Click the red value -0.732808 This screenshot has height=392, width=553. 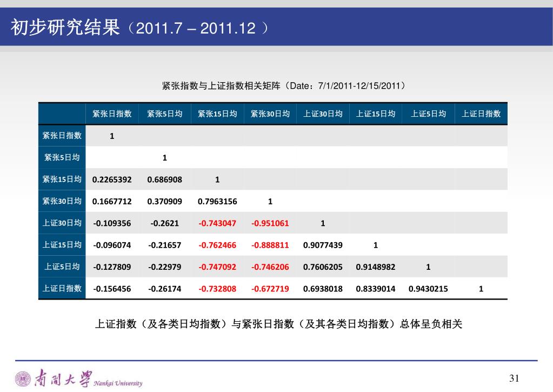[217, 289]
